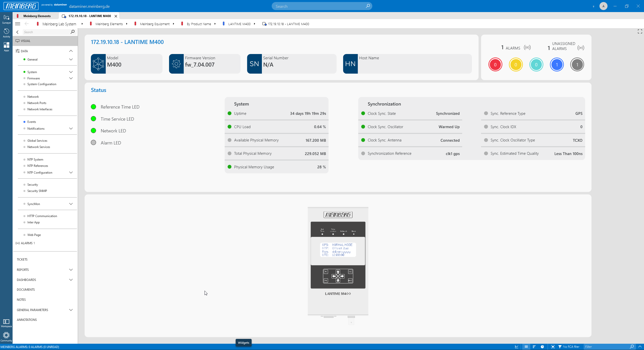Image resolution: width=644 pixels, height=350 pixels.
Task: Open the header options dropdown near avatar
Action: [x=593, y=6]
